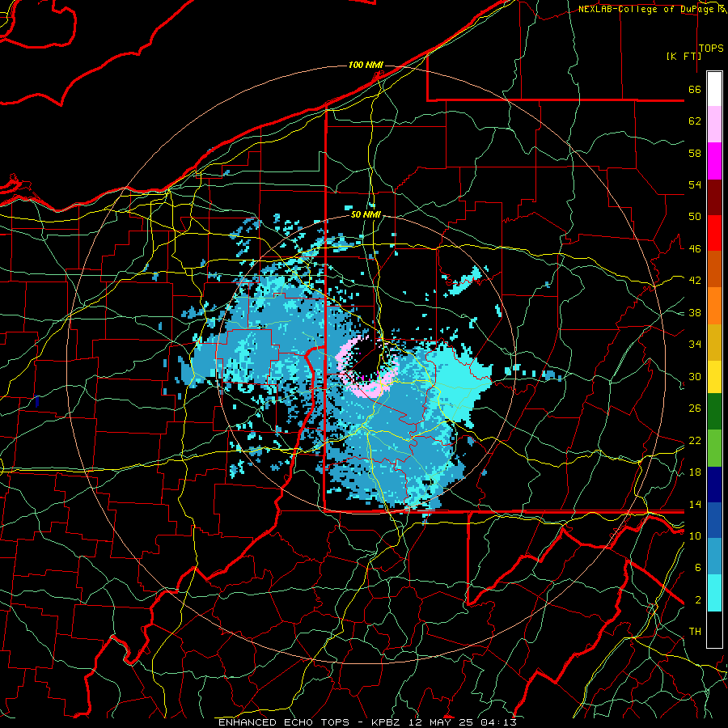Click the light pink legend swatch
The height and width of the screenshot is (728, 728).
coord(714,124)
